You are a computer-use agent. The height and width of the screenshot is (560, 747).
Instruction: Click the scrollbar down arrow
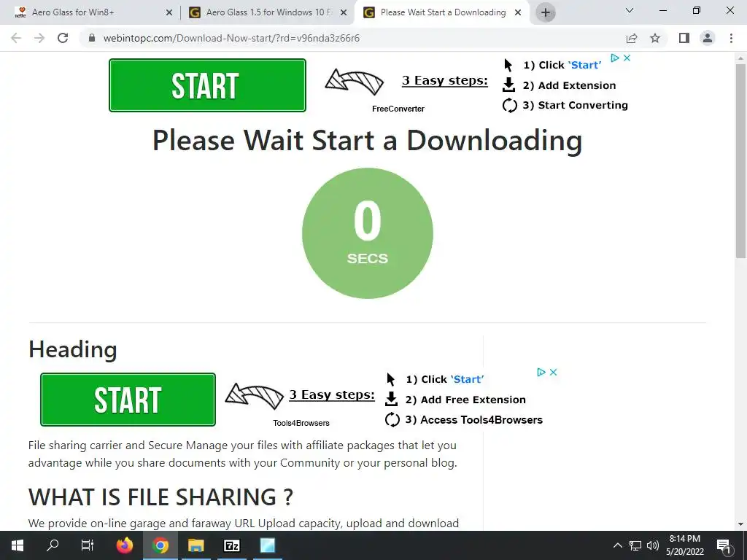coord(740,524)
